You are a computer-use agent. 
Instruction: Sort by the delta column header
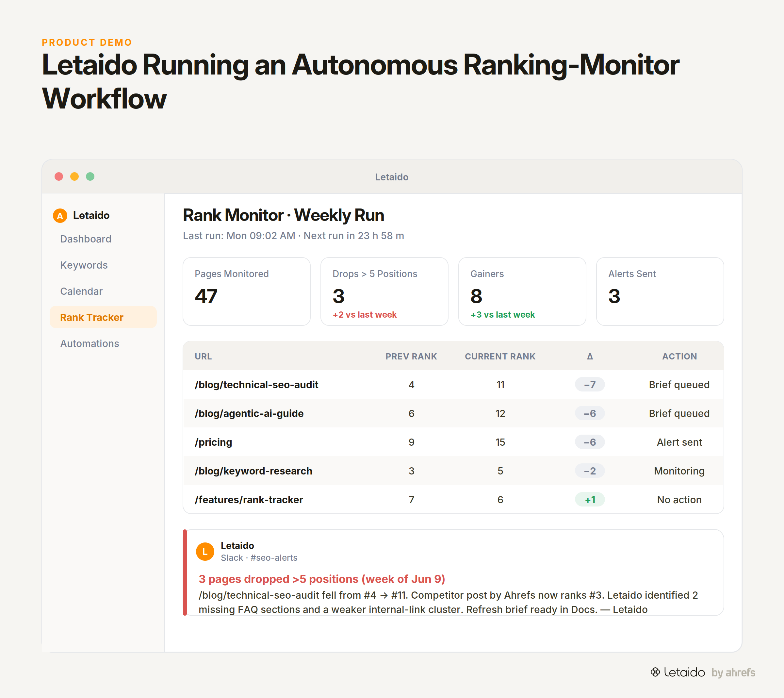[590, 357]
